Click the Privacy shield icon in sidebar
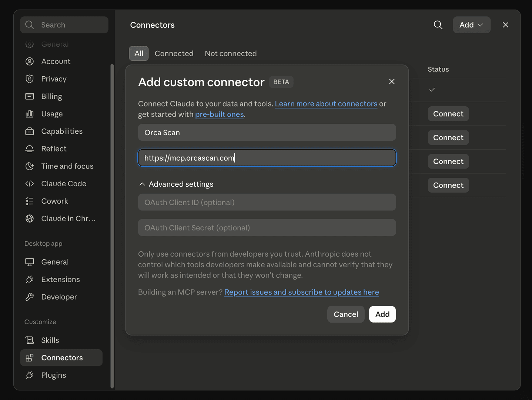Screen dimensions: 532x400 coord(30,79)
